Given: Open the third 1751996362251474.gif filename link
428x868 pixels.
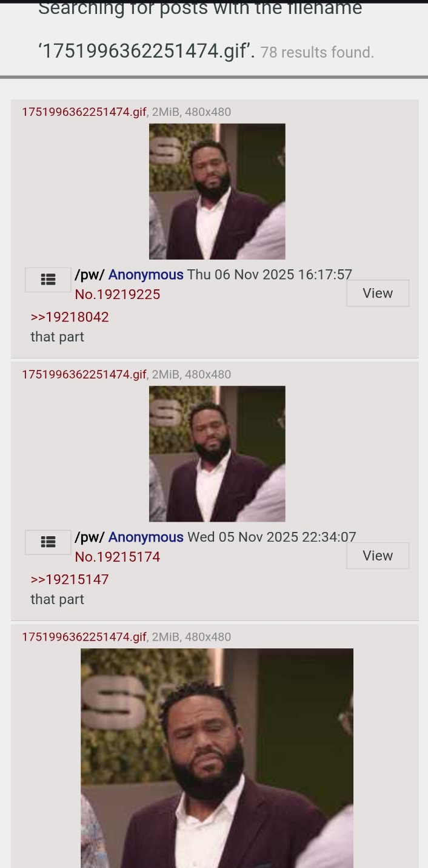Looking at the screenshot, I should click(84, 637).
